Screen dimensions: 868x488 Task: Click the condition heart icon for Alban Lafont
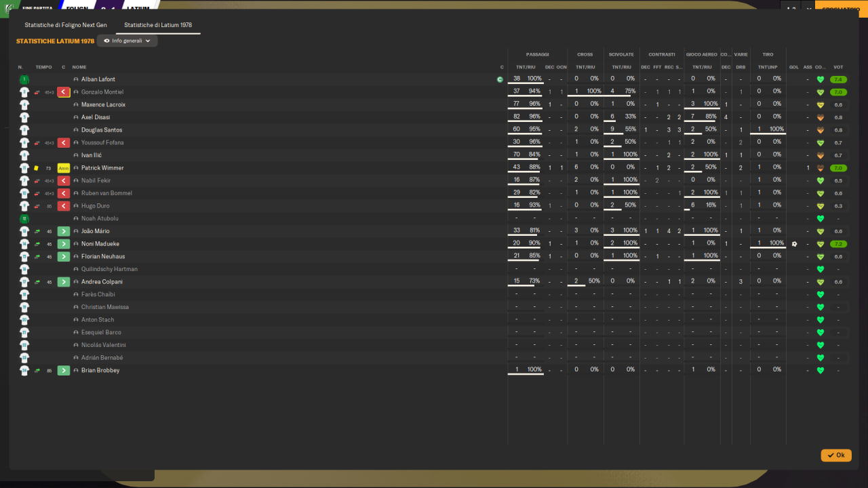[821, 79]
